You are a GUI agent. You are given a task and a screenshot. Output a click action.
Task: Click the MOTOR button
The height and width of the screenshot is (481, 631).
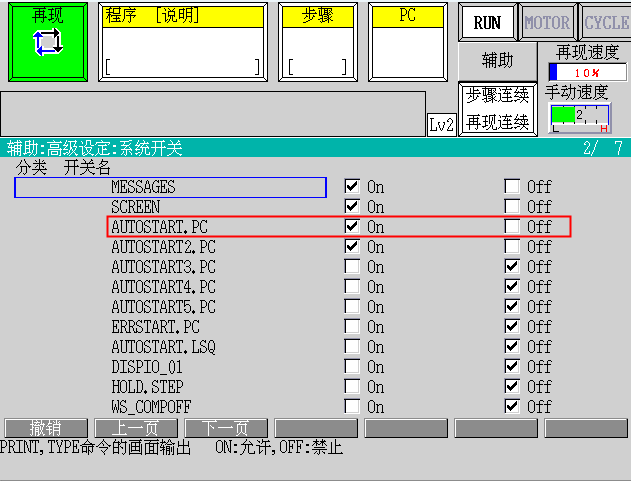pos(547,23)
